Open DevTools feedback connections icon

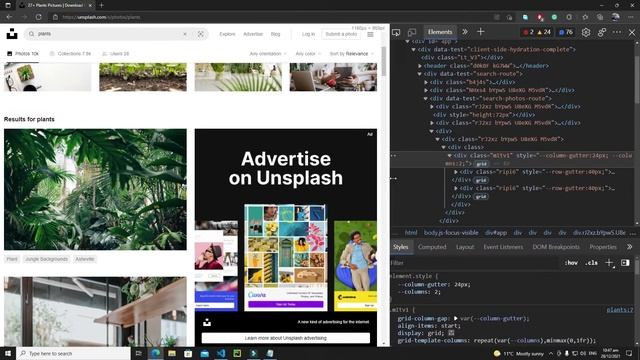click(x=602, y=32)
